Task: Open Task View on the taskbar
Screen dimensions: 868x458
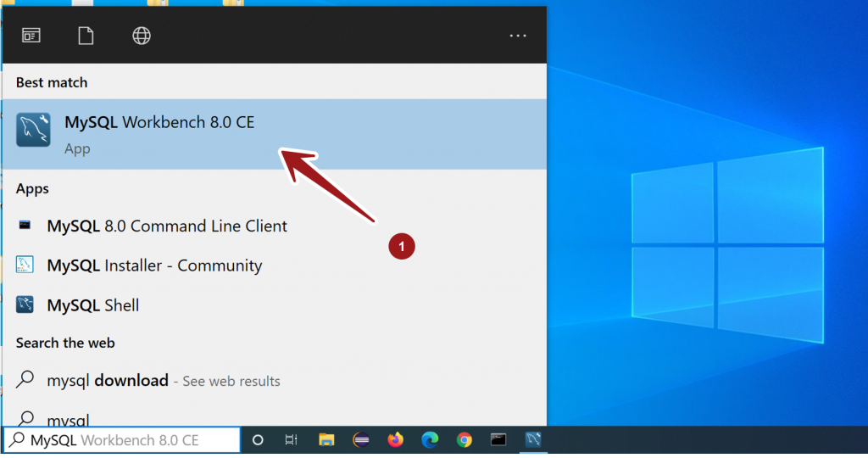Action: 291,440
